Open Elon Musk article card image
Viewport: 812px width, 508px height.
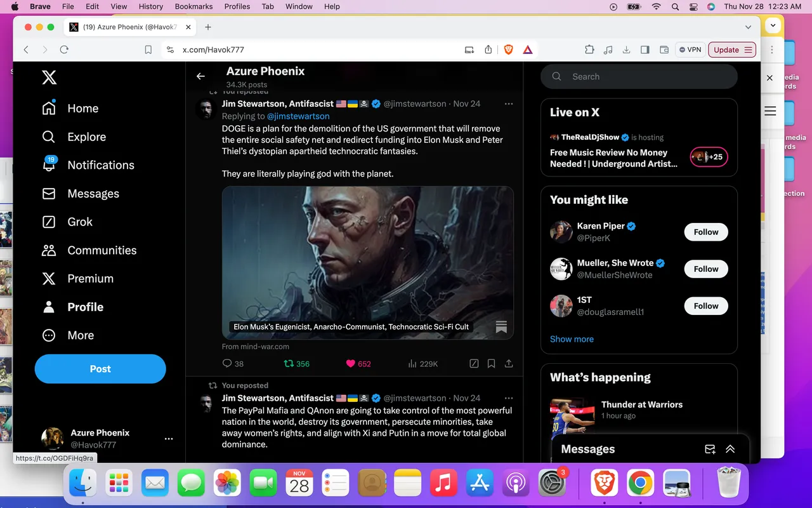pyautogui.click(x=368, y=263)
